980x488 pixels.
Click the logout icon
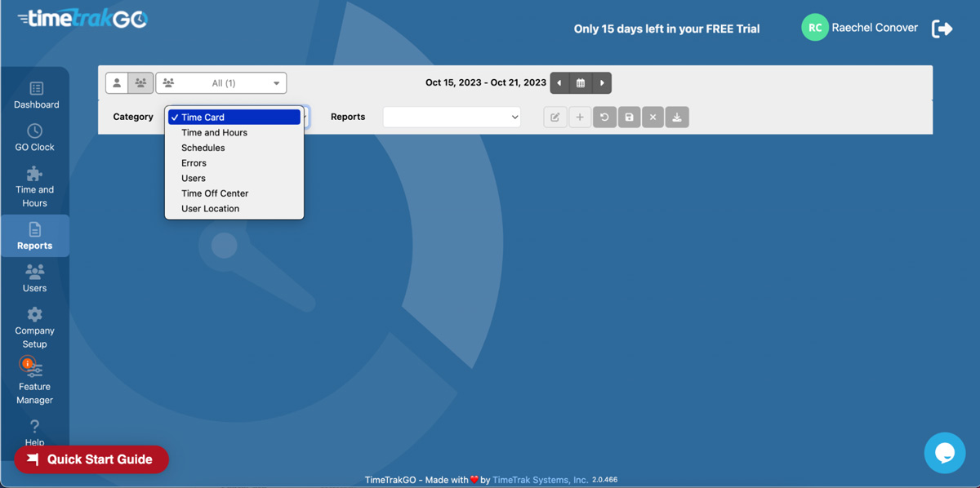[941, 28]
